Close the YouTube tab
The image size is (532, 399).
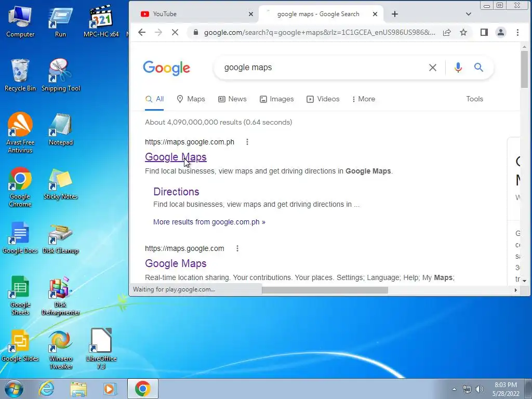pos(251,14)
